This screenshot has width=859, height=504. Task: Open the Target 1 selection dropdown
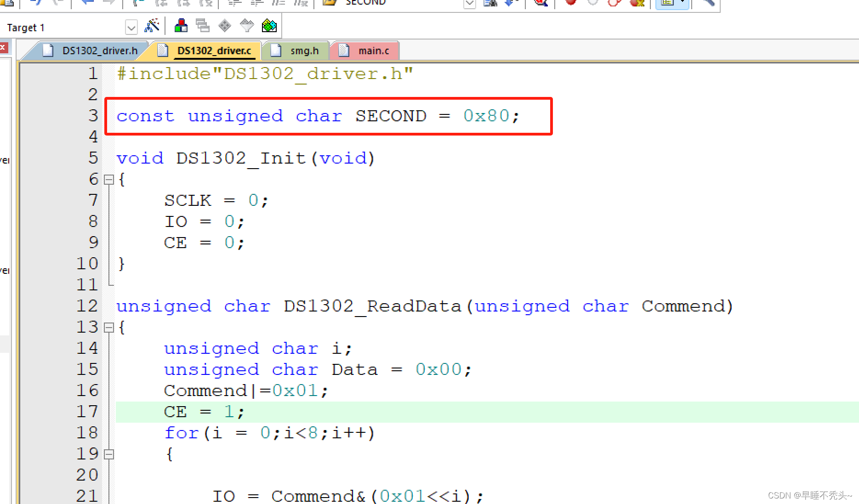pos(131,27)
